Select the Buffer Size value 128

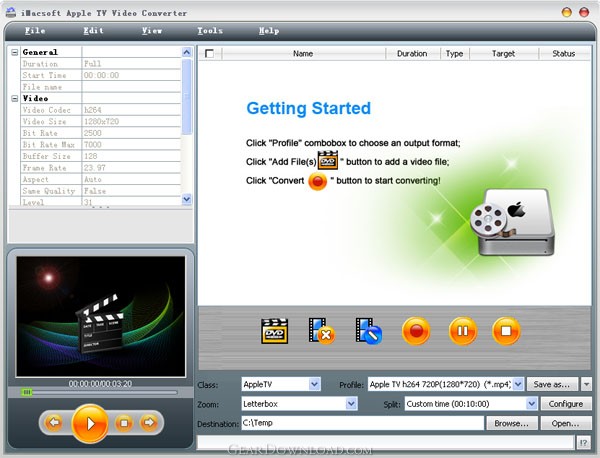pyautogui.click(x=131, y=156)
